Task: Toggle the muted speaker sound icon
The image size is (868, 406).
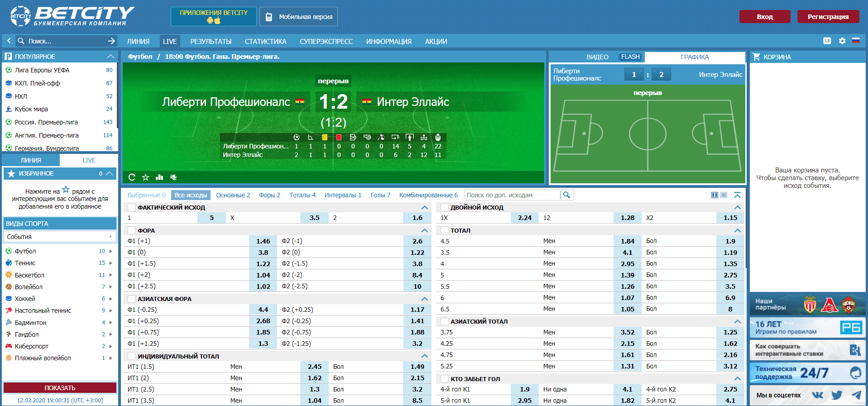Action: [173, 177]
